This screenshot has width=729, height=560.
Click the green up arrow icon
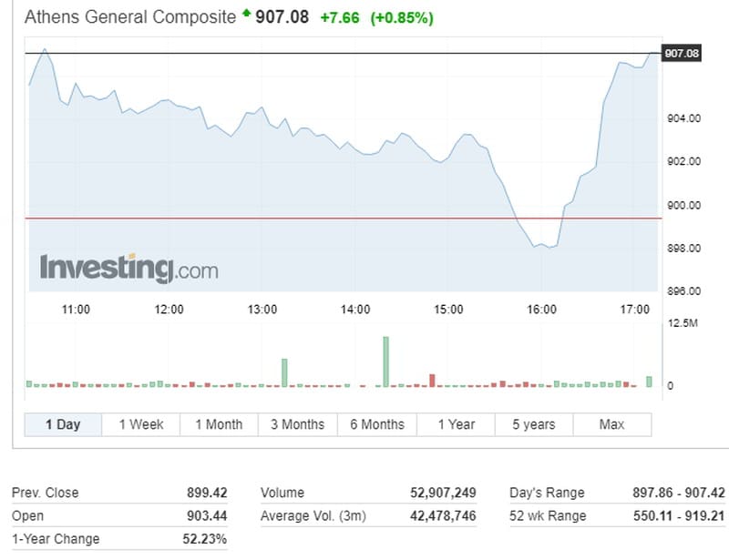click(x=246, y=13)
